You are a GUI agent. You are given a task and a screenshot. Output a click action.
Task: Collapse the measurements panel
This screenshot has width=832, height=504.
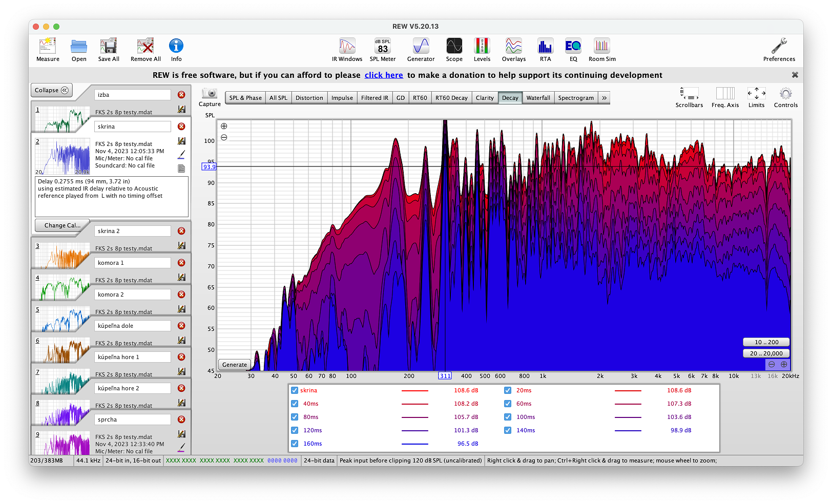pyautogui.click(x=51, y=90)
